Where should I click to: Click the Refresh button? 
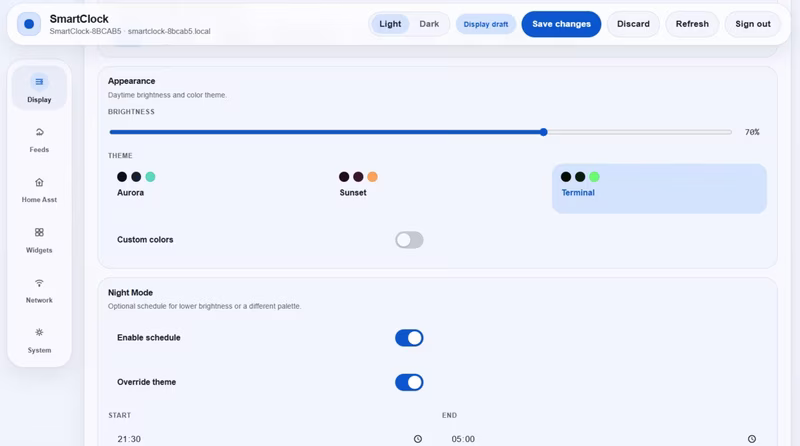click(x=692, y=24)
